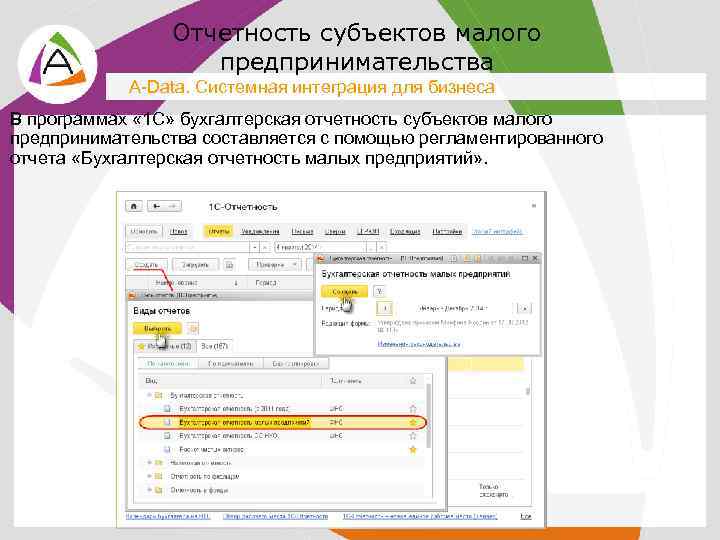
Task: Switch to the Сверки tab
Action: pyautogui.click(x=335, y=231)
